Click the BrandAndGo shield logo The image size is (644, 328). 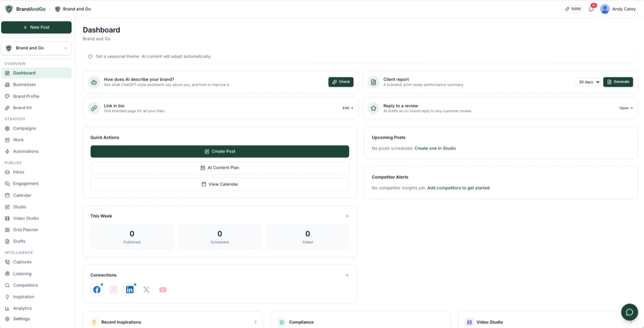tap(9, 9)
